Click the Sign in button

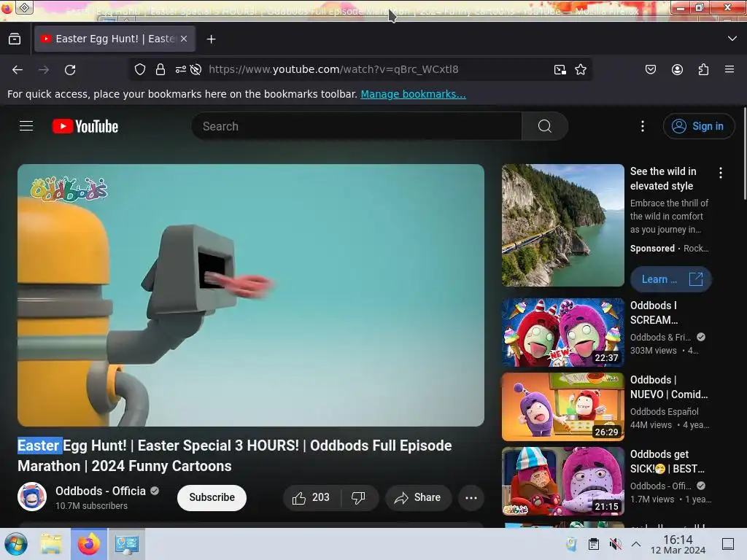coord(698,126)
